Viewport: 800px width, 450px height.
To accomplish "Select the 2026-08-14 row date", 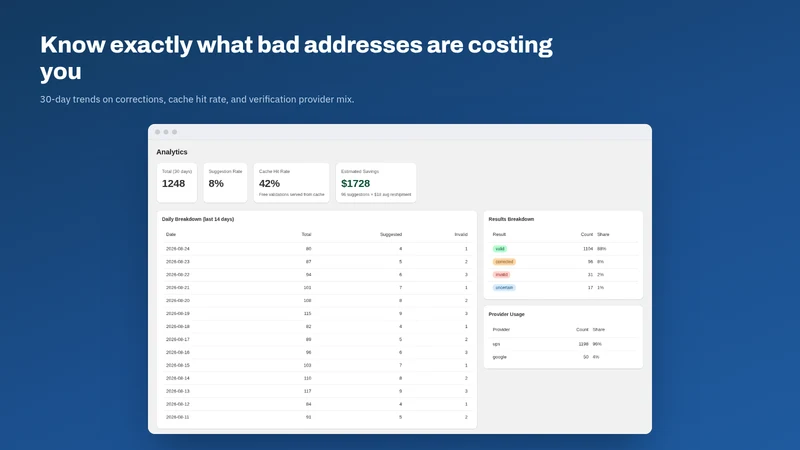I will point(178,379).
